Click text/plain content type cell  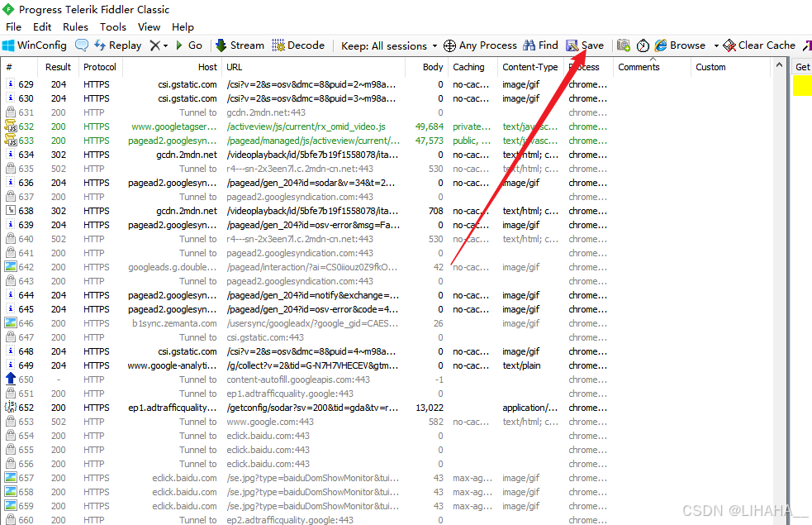pyautogui.click(x=521, y=365)
